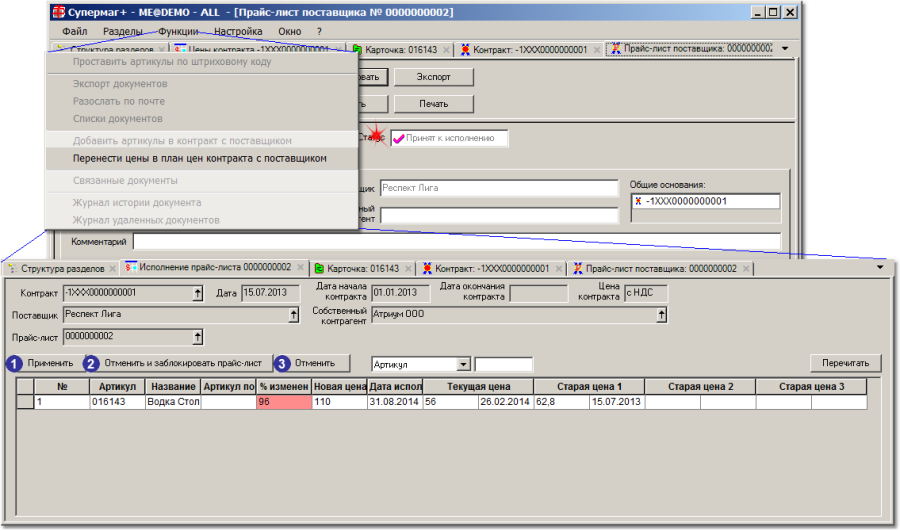Open the Настройка menu
This screenshot has height=531, width=900.
[x=238, y=31]
